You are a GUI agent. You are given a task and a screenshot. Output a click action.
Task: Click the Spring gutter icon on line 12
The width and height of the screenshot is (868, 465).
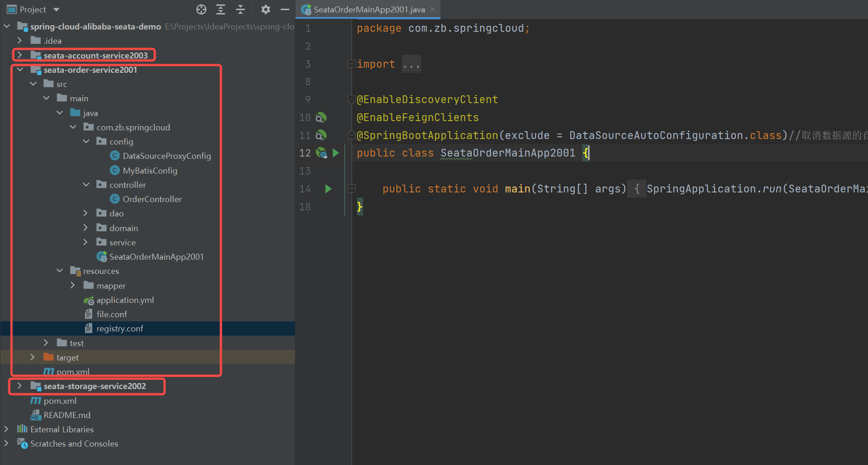click(322, 153)
